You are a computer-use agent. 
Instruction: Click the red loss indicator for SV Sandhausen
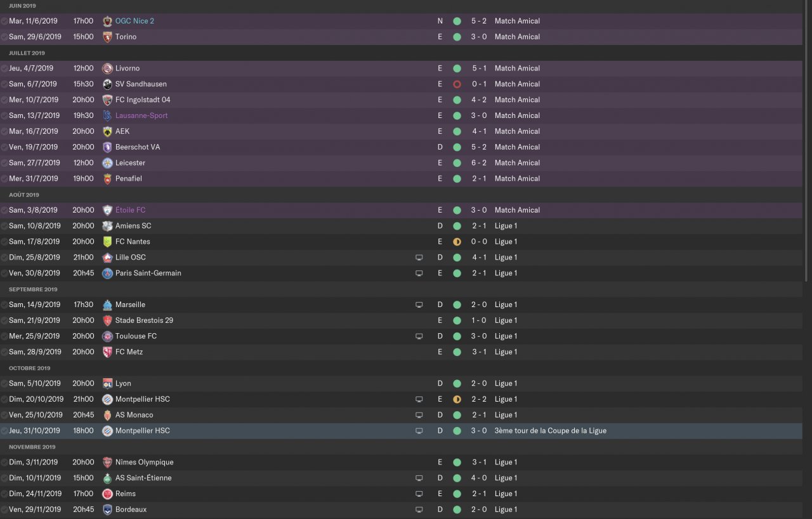457,84
